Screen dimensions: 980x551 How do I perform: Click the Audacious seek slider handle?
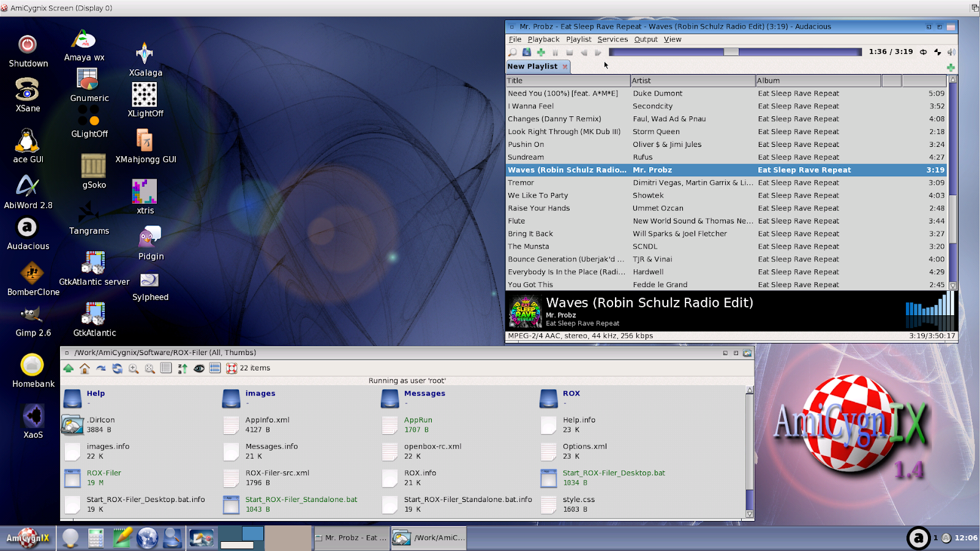731,52
